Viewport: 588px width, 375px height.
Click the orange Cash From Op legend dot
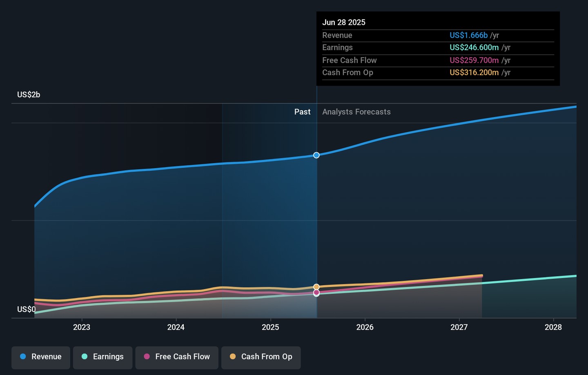[233, 357]
